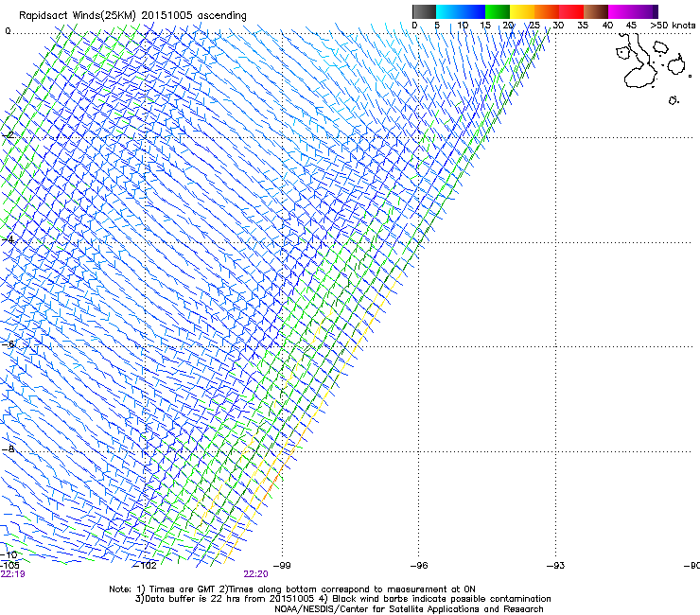Click the green 15-20 knots legend swatch
700x615 pixels.
pyautogui.click(x=498, y=11)
